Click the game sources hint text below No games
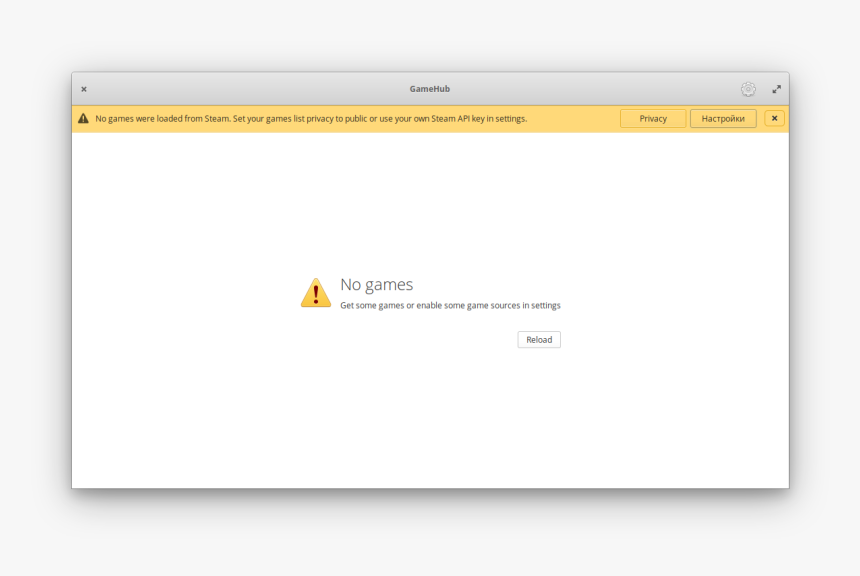860x576 pixels. [449, 305]
